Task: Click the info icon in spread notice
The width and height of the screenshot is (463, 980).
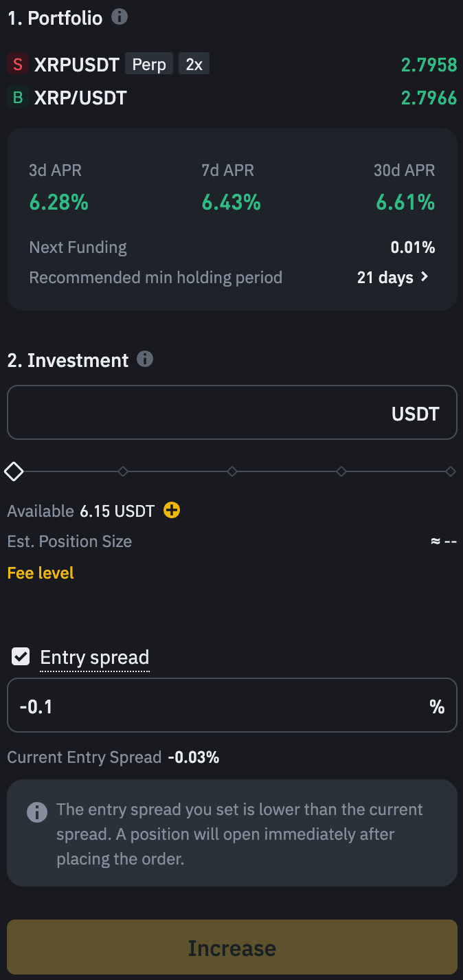Action: pyautogui.click(x=37, y=812)
